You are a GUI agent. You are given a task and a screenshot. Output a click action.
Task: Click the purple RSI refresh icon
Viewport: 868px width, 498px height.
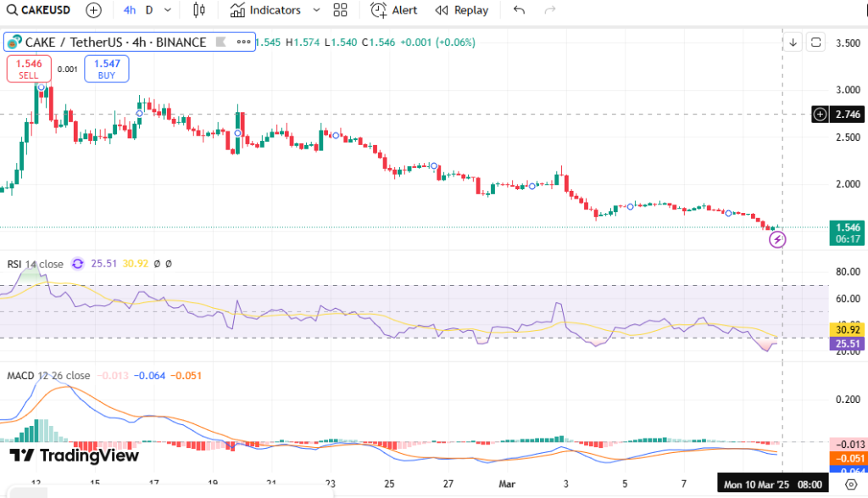point(77,264)
